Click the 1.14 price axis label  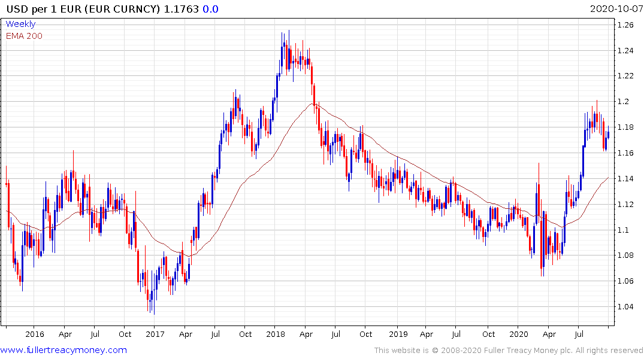pos(625,178)
